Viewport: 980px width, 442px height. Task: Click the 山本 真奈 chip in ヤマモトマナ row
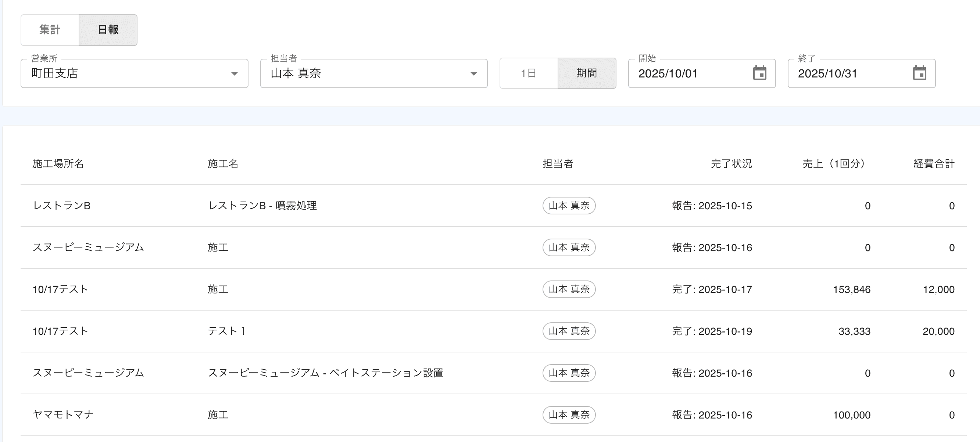coord(569,414)
